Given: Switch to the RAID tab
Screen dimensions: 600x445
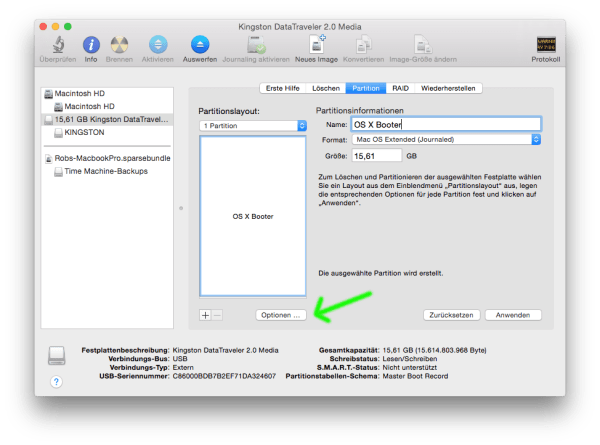Looking at the screenshot, I should 400,88.
